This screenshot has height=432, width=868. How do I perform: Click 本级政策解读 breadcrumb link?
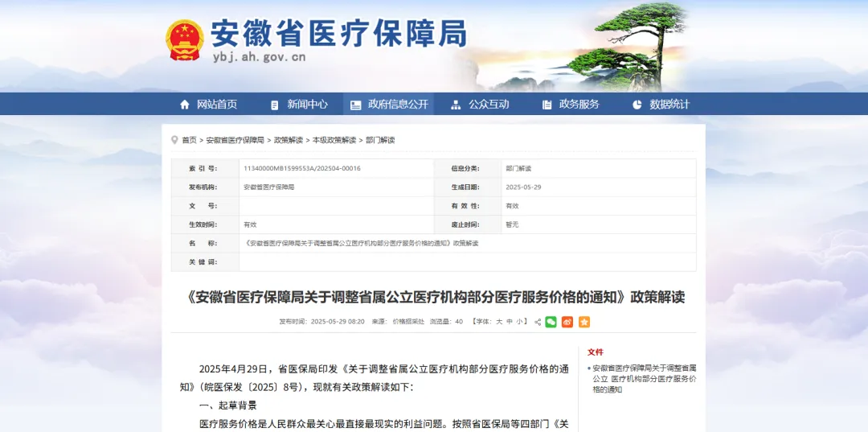point(334,140)
